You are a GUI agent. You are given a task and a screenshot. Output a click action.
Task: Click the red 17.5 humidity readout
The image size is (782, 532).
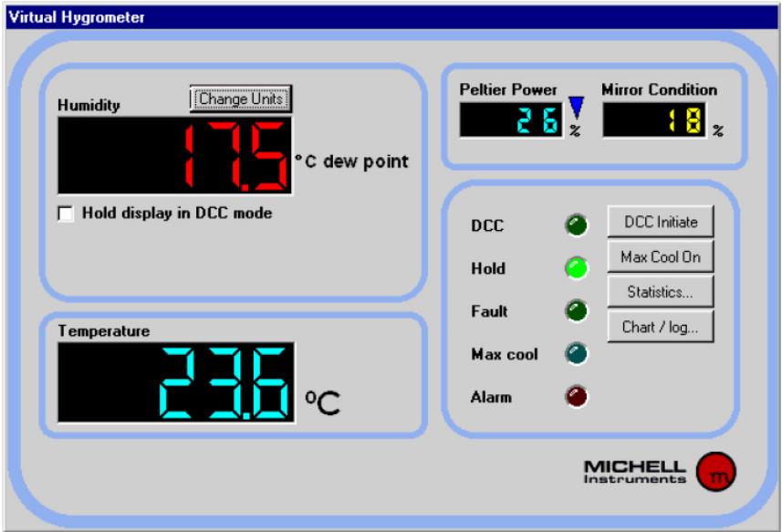pyautogui.click(x=175, y=155)
